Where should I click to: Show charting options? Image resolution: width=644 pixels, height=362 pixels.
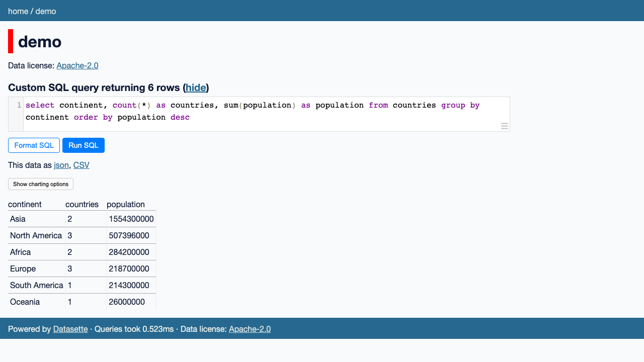pyautogui.click(x=41, y=184)
